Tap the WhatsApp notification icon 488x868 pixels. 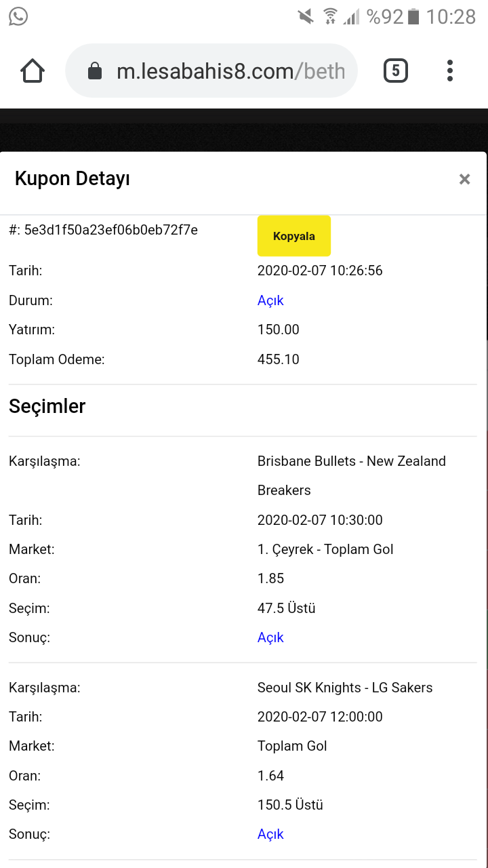(18, 16)
